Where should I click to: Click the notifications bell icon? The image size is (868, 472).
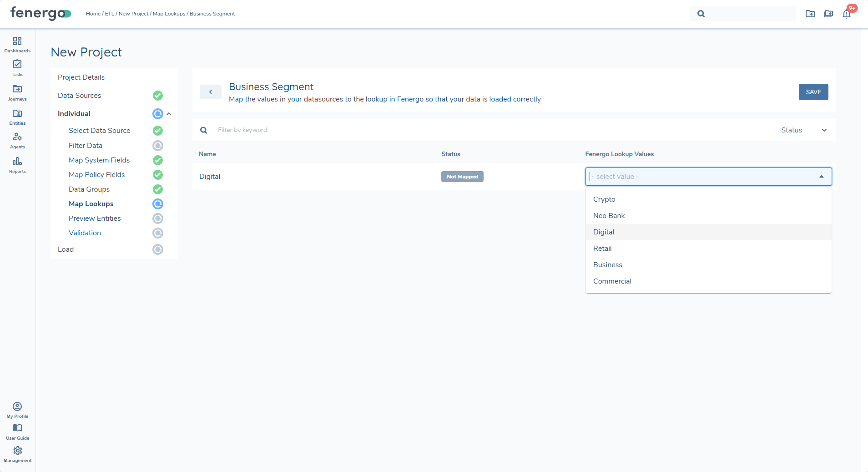coord(846,14)
